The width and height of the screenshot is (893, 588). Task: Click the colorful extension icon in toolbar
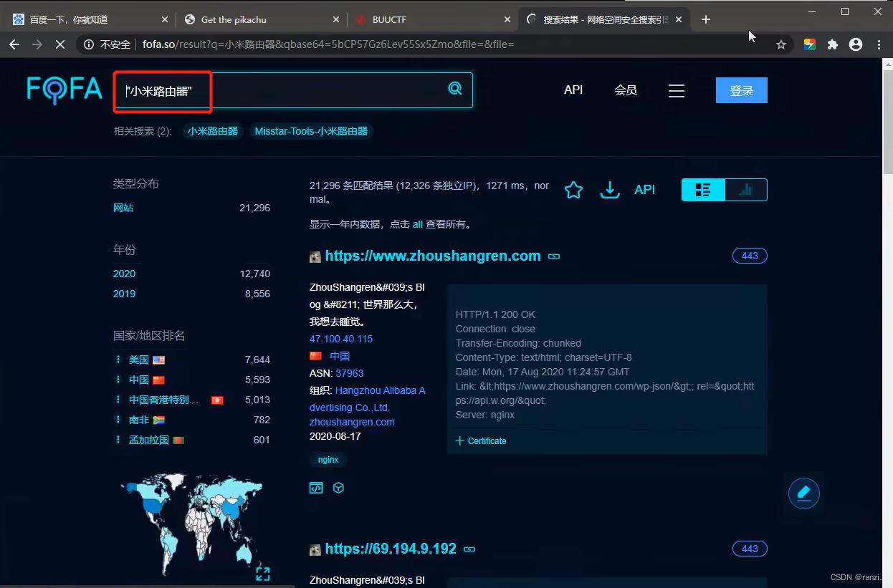(x=809, y=44)
